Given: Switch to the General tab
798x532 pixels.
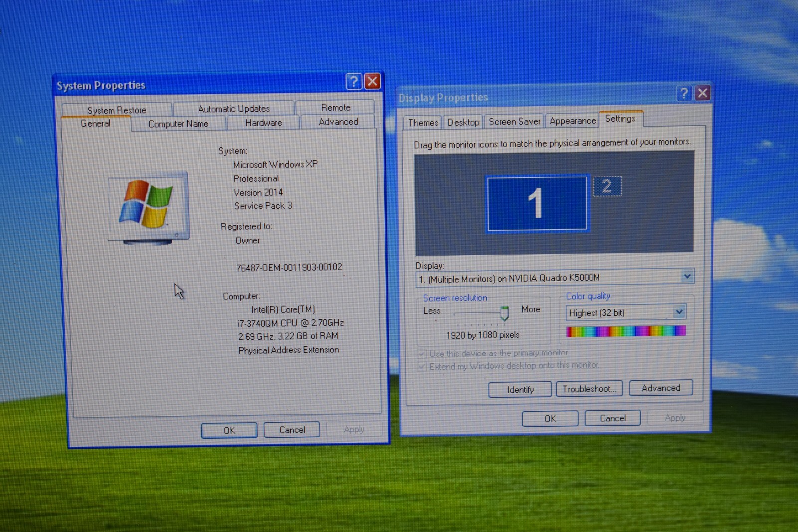Looking at the screenshot, I should point(96,123).
